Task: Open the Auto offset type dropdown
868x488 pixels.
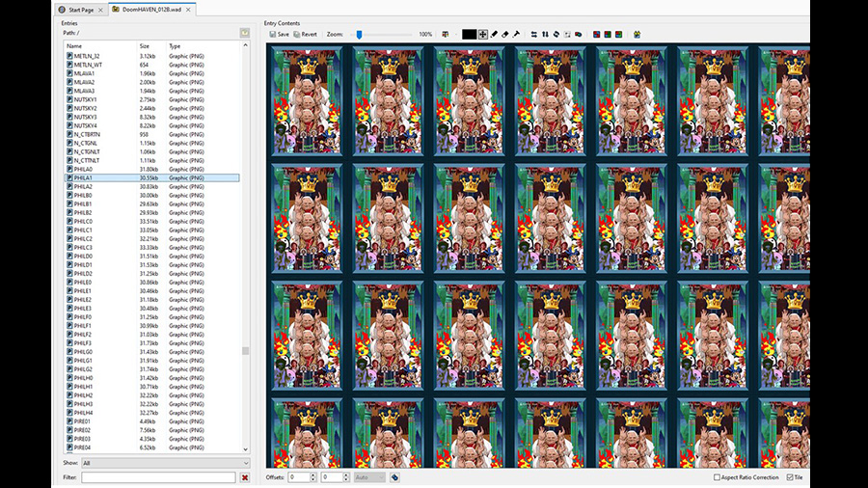Action: 369,477
